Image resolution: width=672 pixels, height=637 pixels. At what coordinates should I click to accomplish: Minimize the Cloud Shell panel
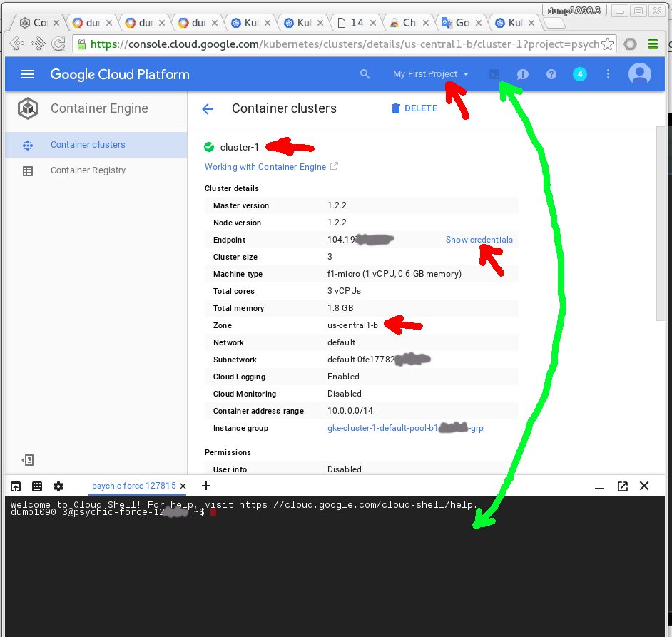[x=599, y=488]
